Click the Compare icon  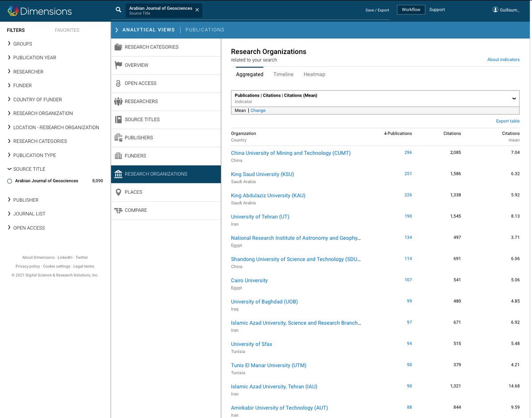point(118,211)
